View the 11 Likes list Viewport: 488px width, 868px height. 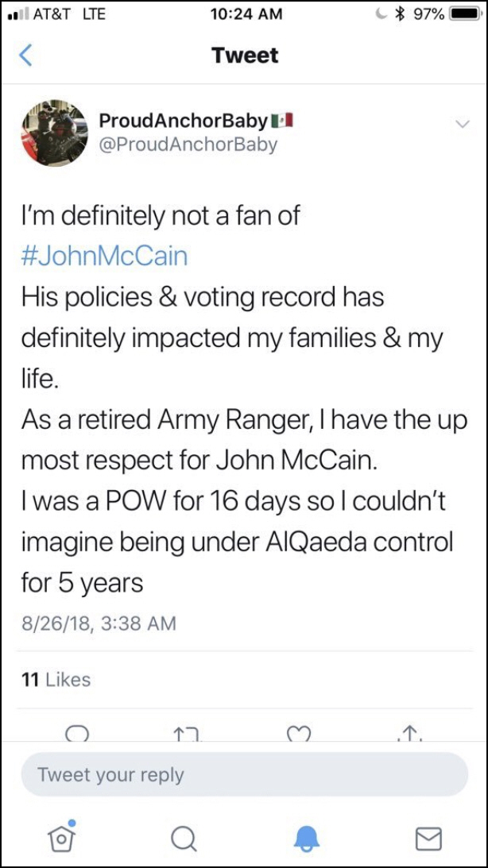[56, 680]
